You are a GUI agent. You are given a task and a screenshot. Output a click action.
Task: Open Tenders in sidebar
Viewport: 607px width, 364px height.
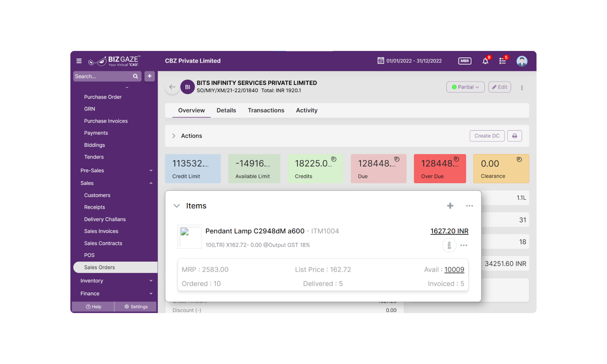pyautogui.click(x=94, y=157)
